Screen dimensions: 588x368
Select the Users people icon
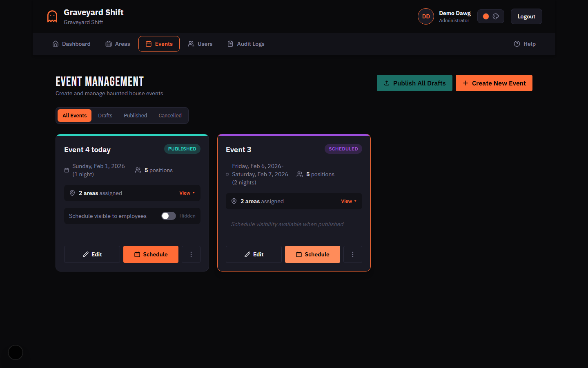tap(191, 44)
